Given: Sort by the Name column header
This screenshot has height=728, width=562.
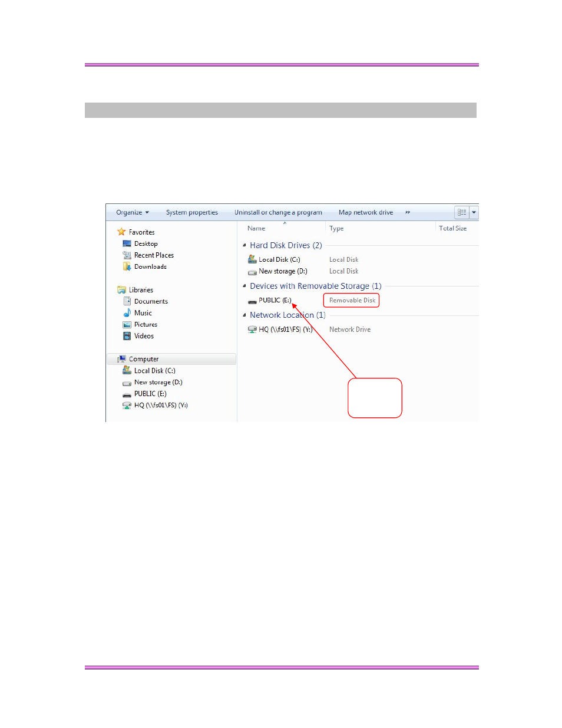Looking at the screenshot, I should 257,229.
